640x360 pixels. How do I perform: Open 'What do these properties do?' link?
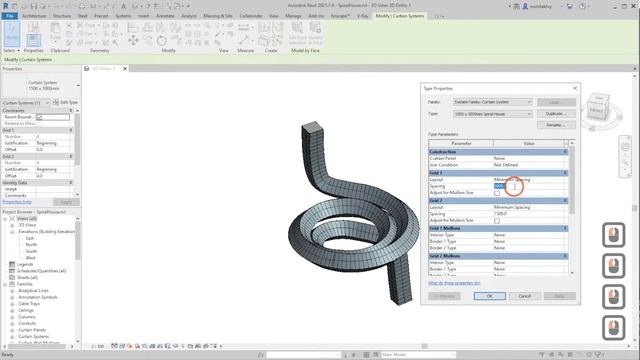point(454,283)
